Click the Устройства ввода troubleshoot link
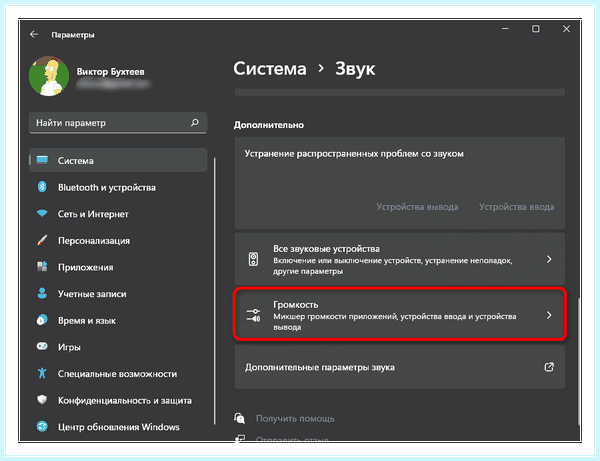Viewport: 600px width, 461px height. point(516,207)
